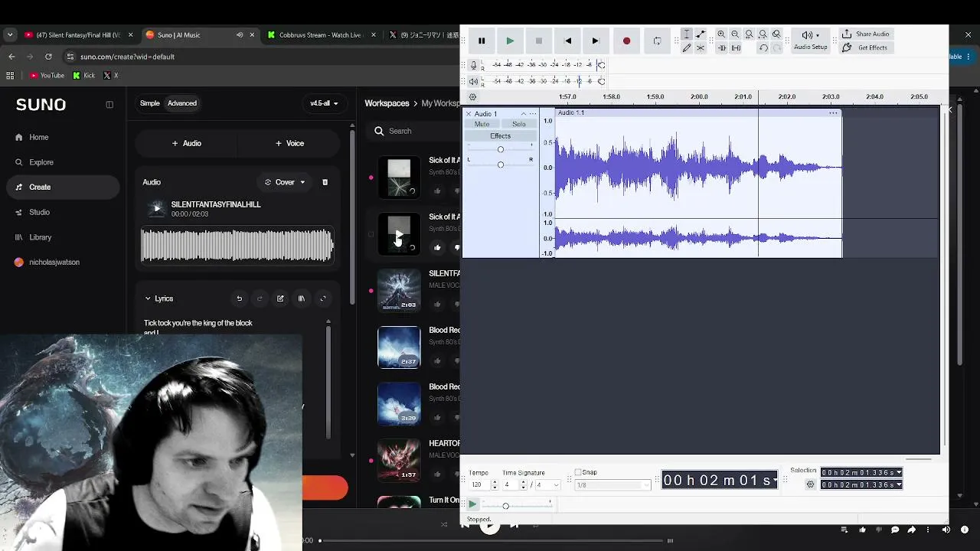This screenshot has height=551, width=980.
Task: Switch to Simple mode
Action: [150, 103]
